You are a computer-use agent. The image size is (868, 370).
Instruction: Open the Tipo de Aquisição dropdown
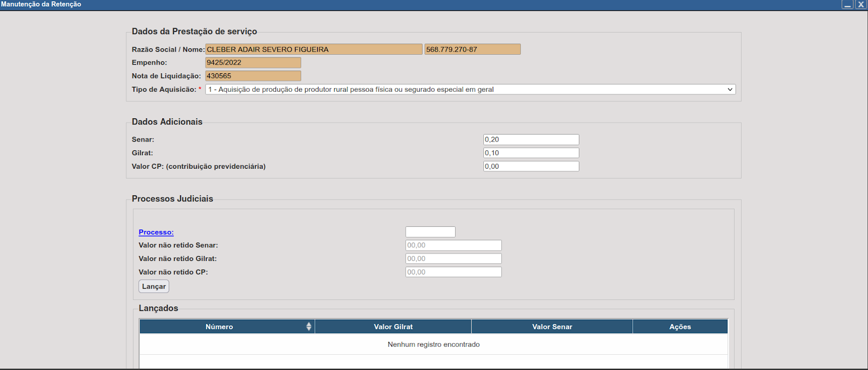[x=470, y=90]
